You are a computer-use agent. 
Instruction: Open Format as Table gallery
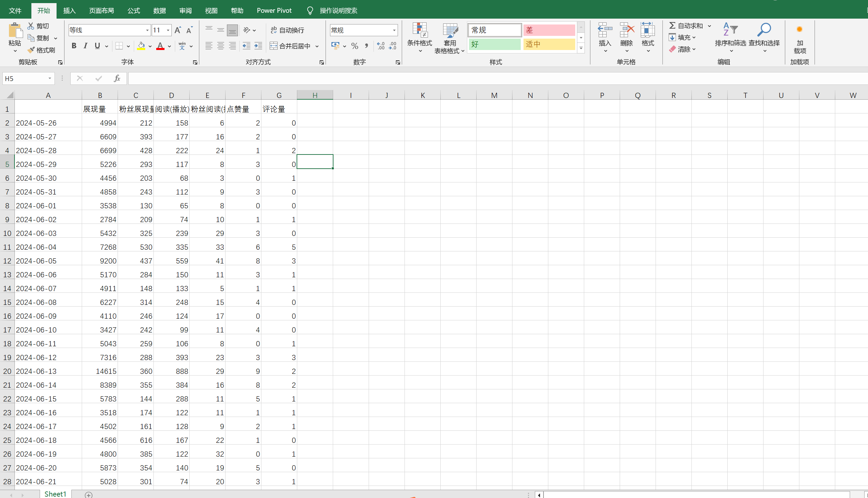pos(450,39)
